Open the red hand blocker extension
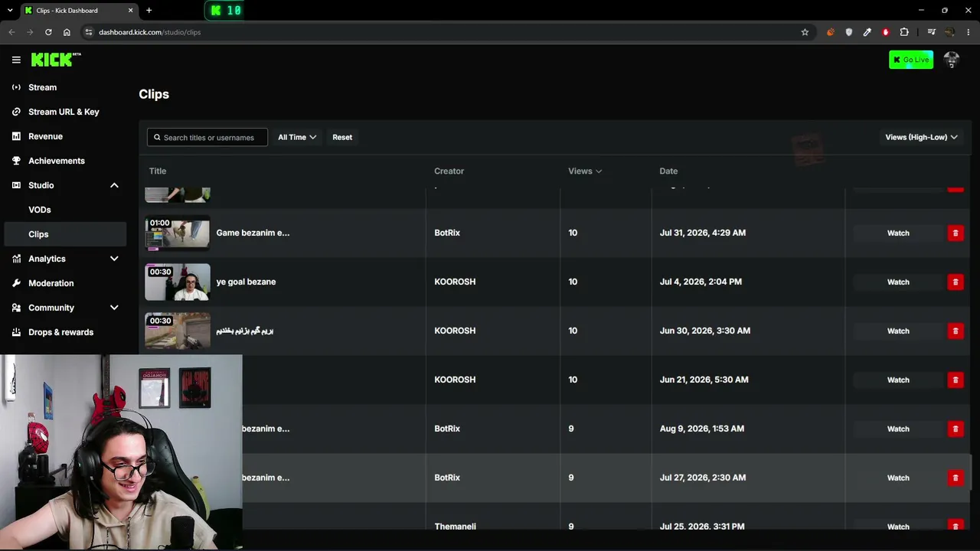This screenshot has height=551, width=980. pyautogui.click(x=886, y=32)
